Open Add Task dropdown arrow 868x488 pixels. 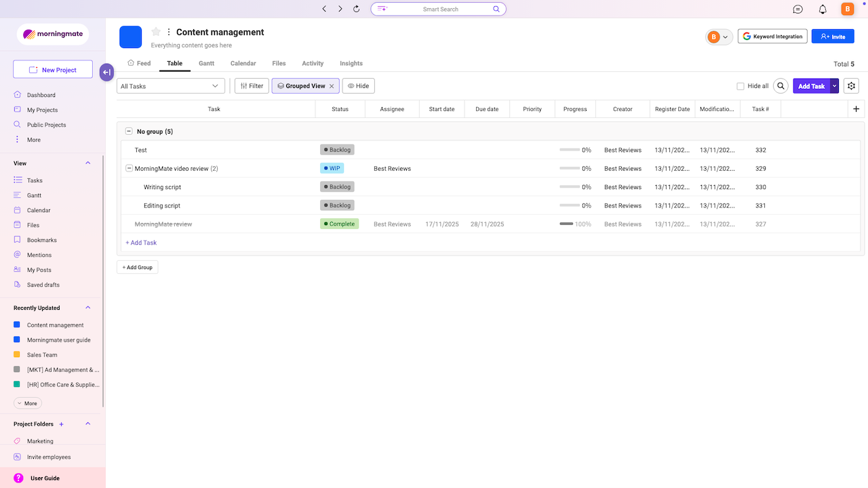tap(834, 86)
